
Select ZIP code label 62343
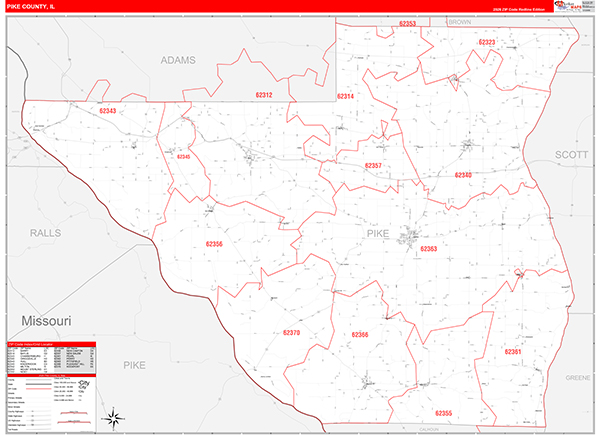pos(108,111)
